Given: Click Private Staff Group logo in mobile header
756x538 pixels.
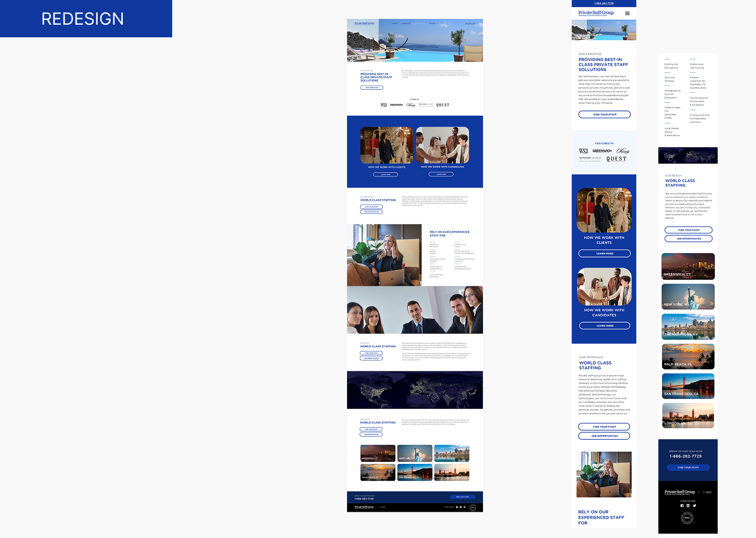Looking at the screenshot, I should (x=596, y=13).
